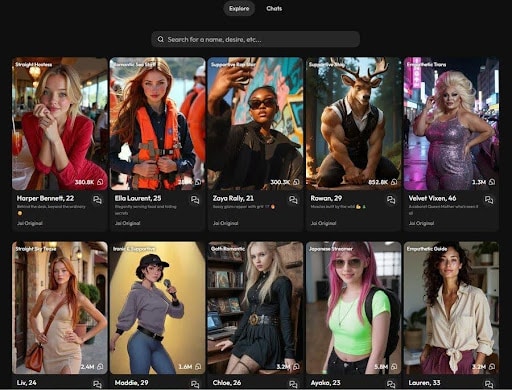Open the Chats tab
The height and width of the screenshot is (390, 512).
(x=274, y=9)
